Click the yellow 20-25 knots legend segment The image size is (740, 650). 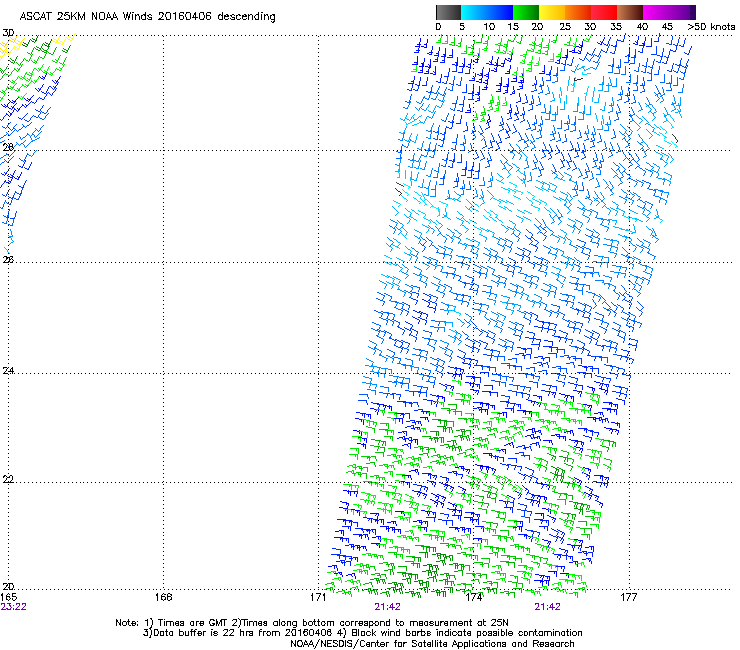[552, 12]
